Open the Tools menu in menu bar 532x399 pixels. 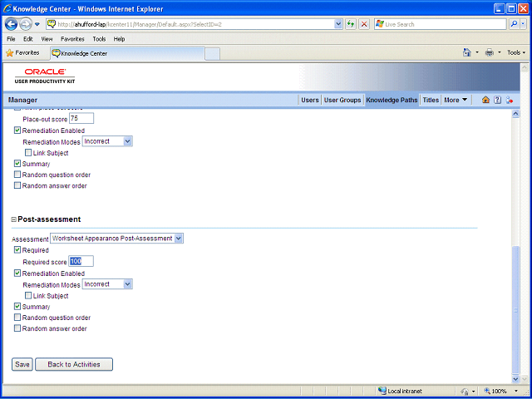99,39
